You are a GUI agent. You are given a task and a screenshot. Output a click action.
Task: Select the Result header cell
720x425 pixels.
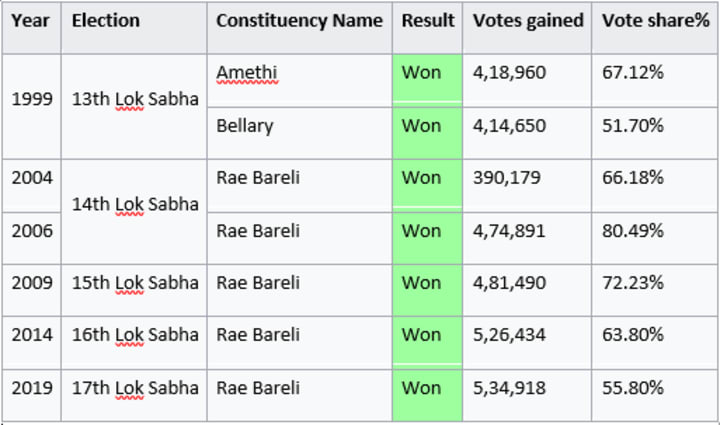click(x=427, y=21)
